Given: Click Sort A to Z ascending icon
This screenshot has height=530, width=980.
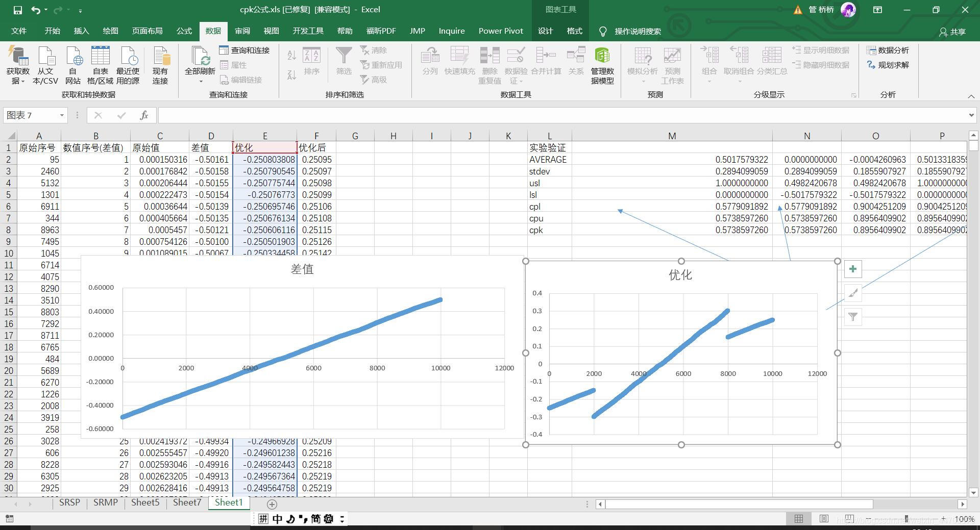Looking at the screenshot, I should [291, 55].
